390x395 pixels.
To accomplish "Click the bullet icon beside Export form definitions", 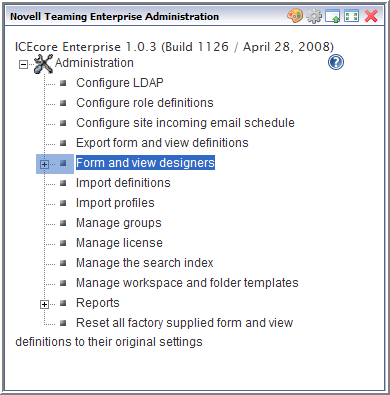I will (x=63, y=143).
